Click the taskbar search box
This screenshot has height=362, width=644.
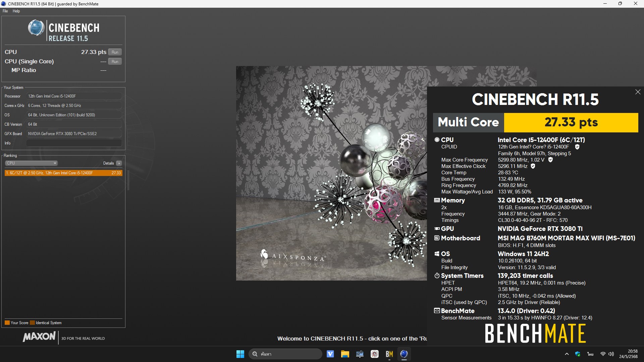[285, 354]
